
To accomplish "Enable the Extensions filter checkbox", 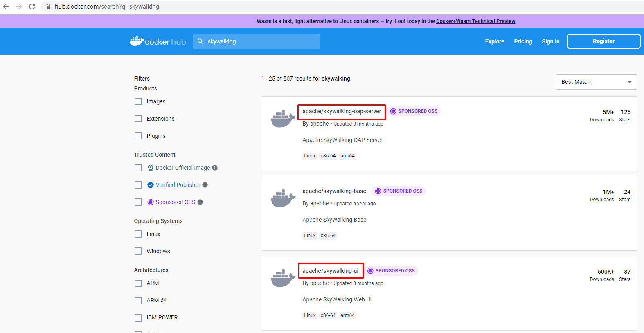I will tap(138, 119).
